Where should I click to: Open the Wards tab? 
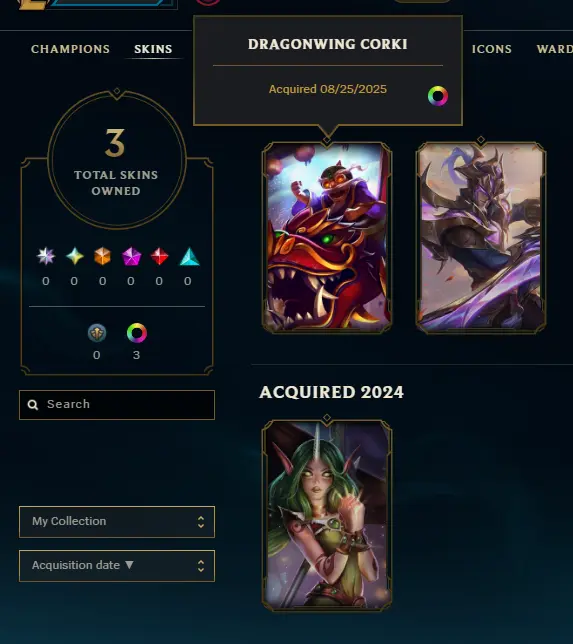[x=555, y=49]
